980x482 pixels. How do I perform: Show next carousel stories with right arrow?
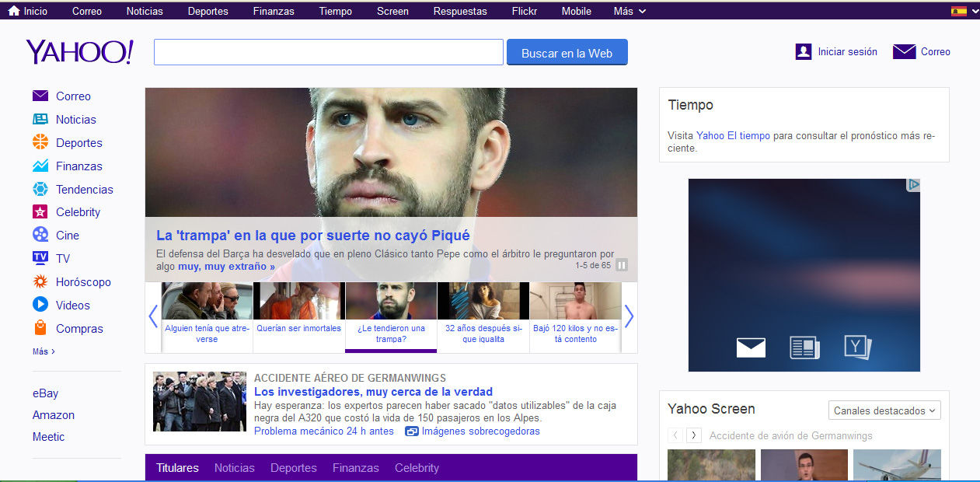(x=629, y=316)
